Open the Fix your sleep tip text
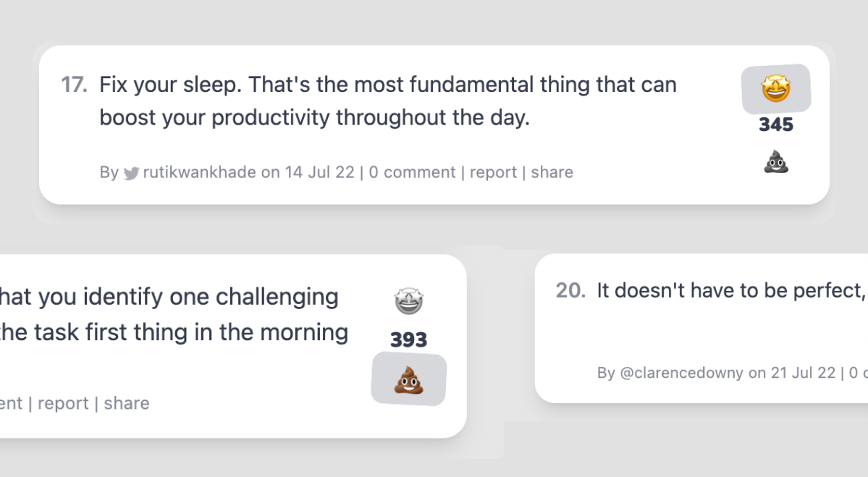Image resolution: width=868 pixels, height=477 pixels. click(388, 101)
